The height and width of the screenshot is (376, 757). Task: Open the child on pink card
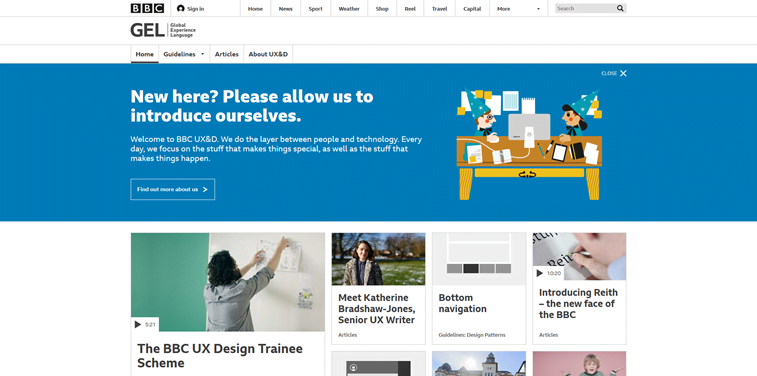click(x=579, y=363)
